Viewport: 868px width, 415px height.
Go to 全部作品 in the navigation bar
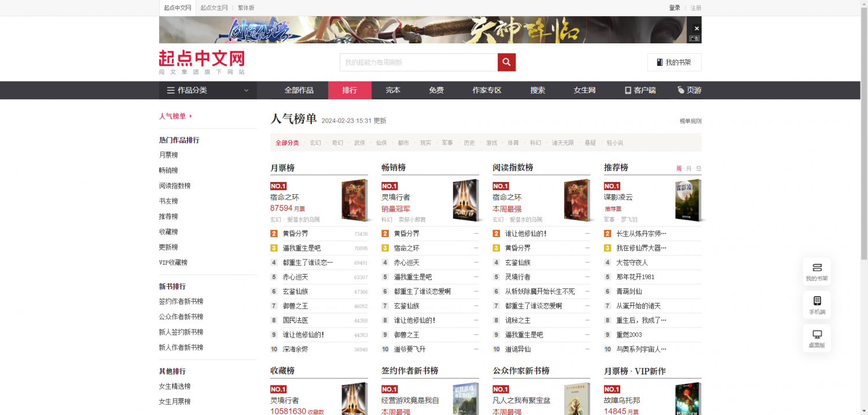click(x=299, y=90)
